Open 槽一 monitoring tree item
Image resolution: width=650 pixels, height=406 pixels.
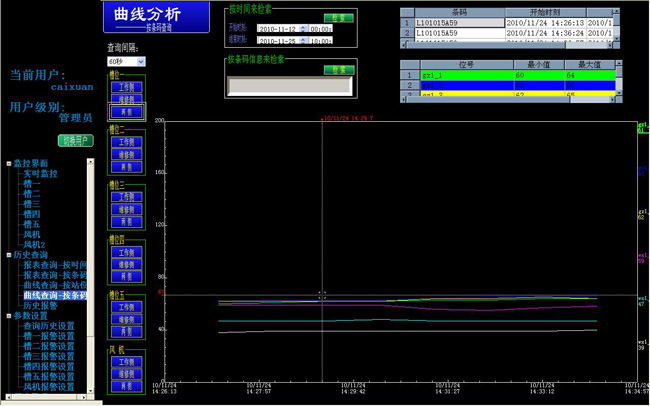pos(32,184)
